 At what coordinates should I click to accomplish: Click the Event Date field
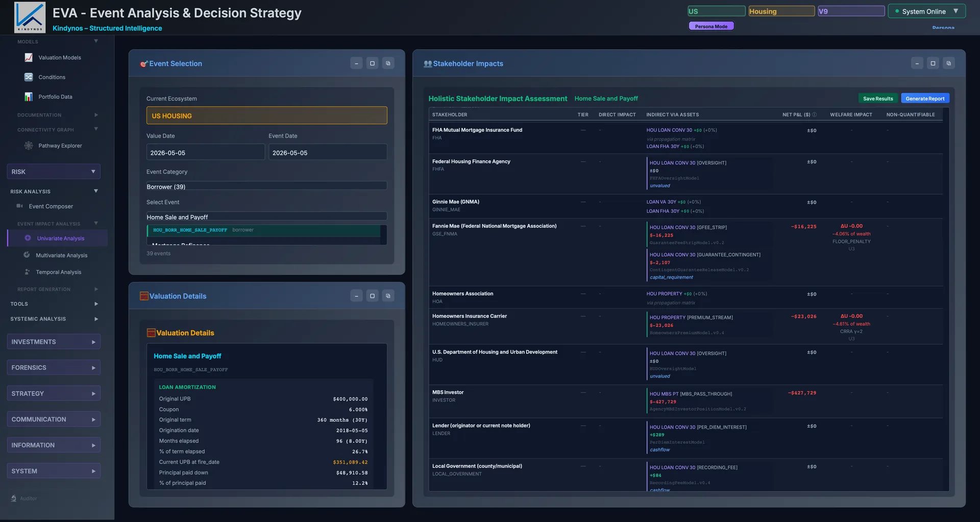click(x=328, y=152)
